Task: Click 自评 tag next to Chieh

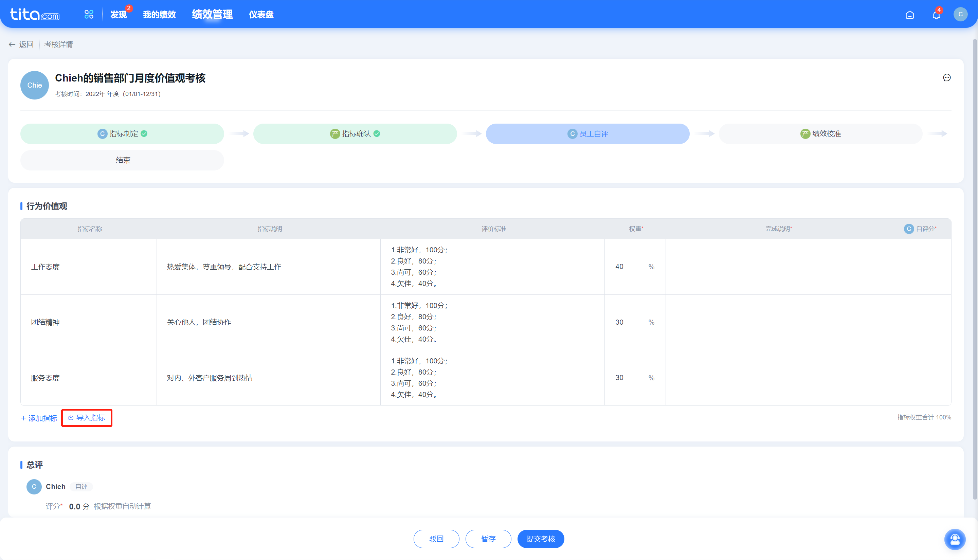Action: (x=81, y=487)
